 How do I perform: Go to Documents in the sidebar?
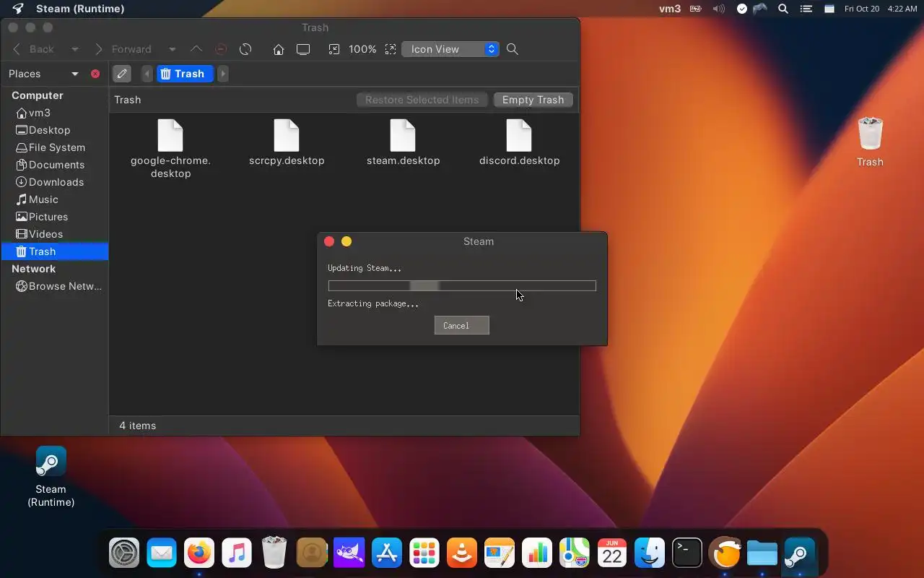pyautogui.click(x=54, y=165)
